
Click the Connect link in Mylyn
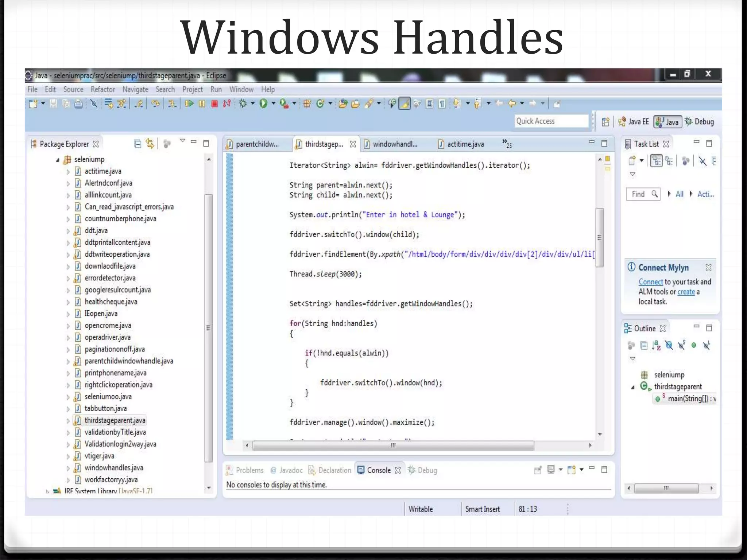(651, 282)
